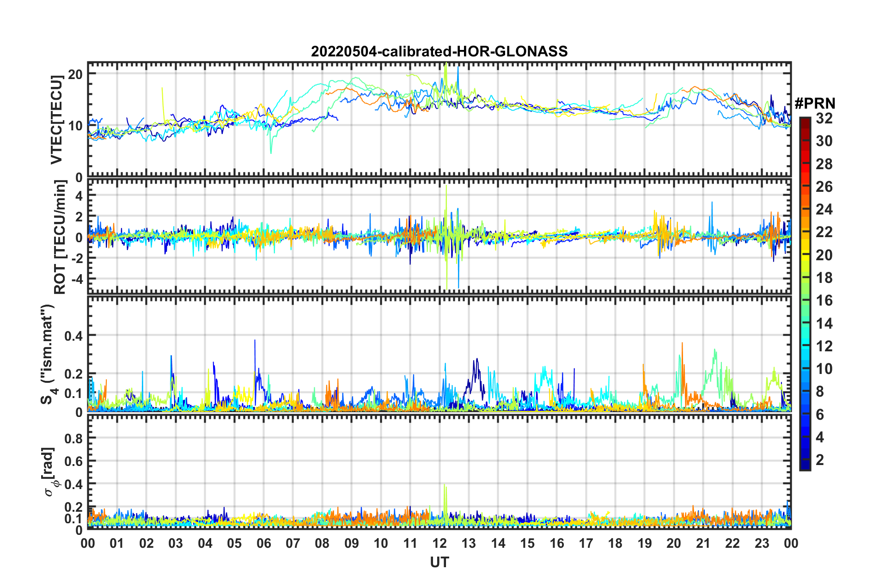Click the PRN color scale bar
The image size is (879, 588).
point(805,294)
